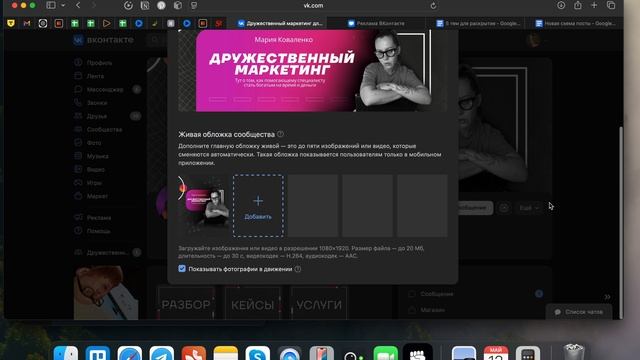
Task: Click the vk.com address bar
Action: click(313, 6)
